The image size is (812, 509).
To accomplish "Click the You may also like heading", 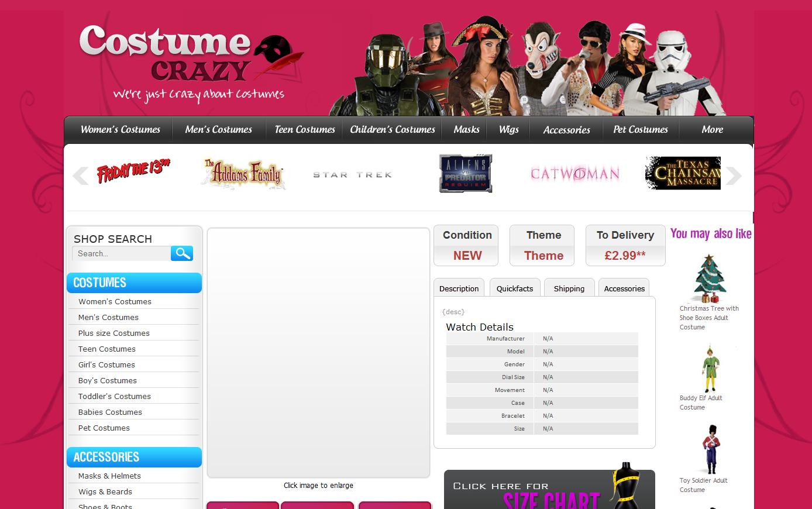I will coord(711,233).
